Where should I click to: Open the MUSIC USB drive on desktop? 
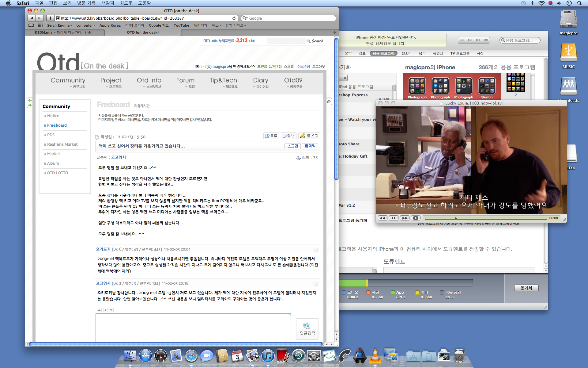coord(569,53)
